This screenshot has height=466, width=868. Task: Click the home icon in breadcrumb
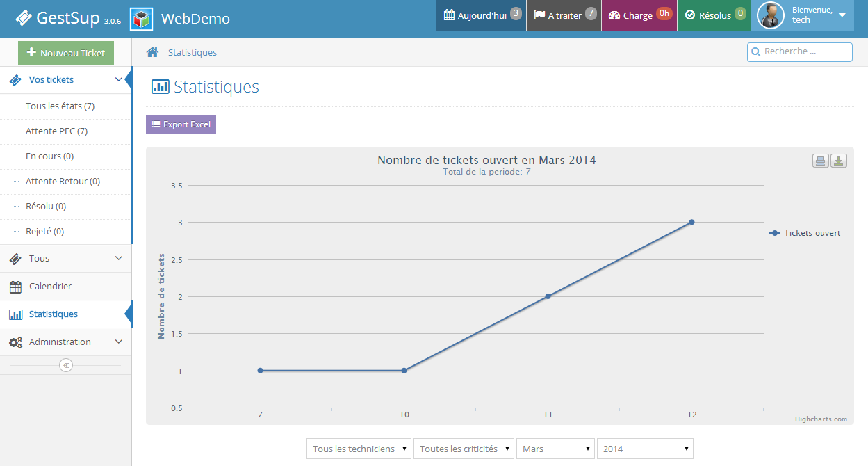point(152,52)
